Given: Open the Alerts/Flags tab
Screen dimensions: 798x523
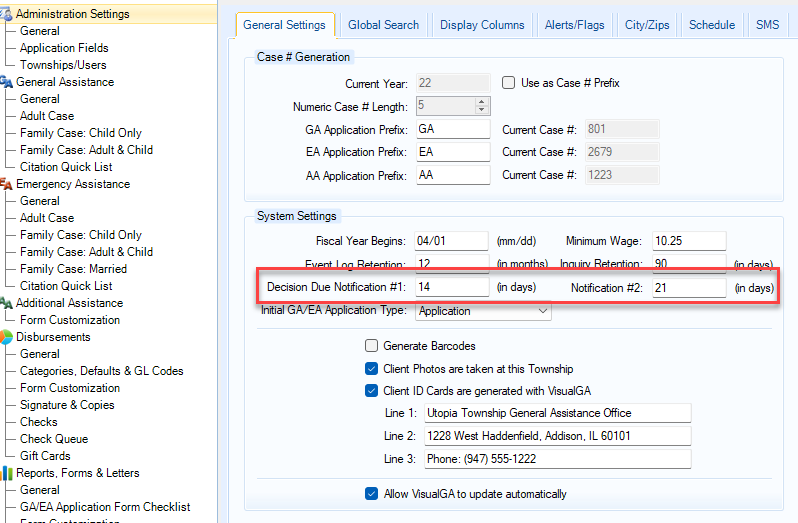Looking at the screenshot, I should pos(575,25).
